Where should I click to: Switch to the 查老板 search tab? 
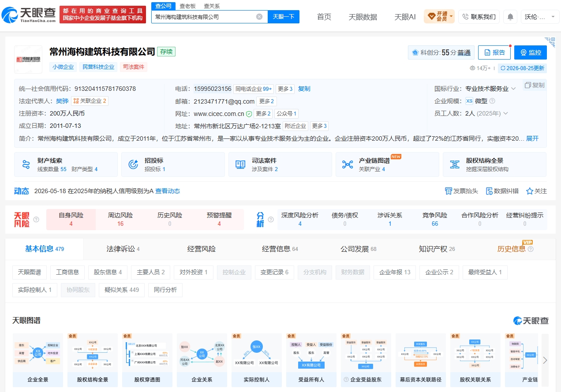coord(187,6)
